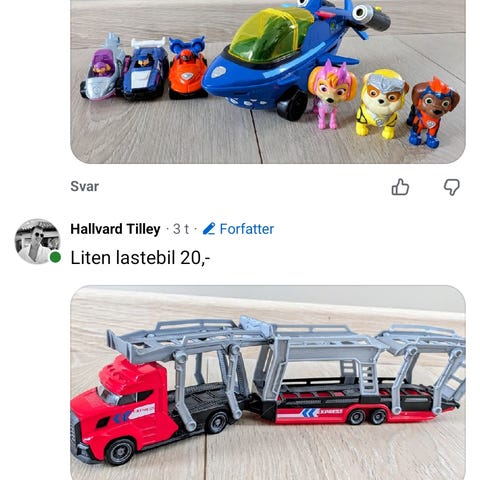Click the pencil icon beside Forfatter

(209, 229)
